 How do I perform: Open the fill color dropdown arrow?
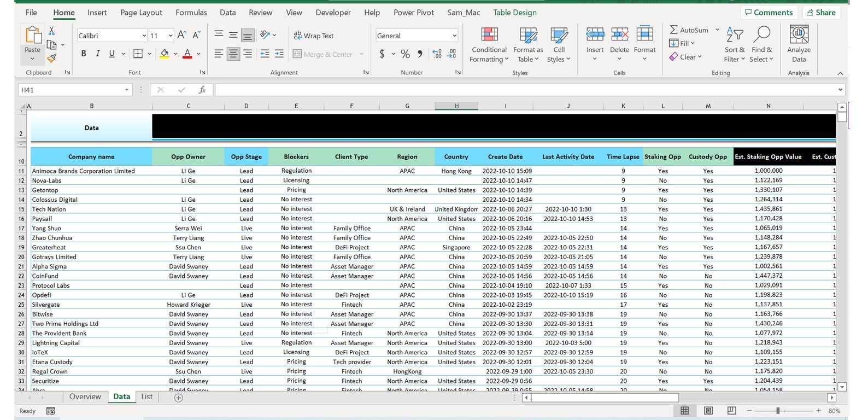(175, 54)
